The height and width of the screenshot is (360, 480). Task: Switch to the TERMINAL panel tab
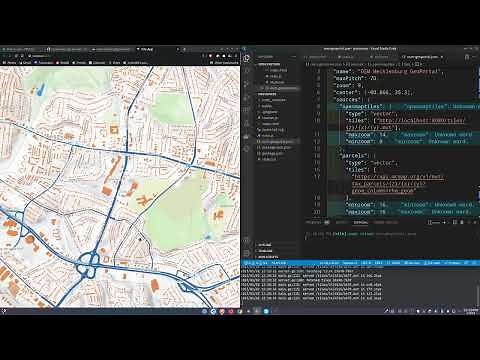(361, 222)
